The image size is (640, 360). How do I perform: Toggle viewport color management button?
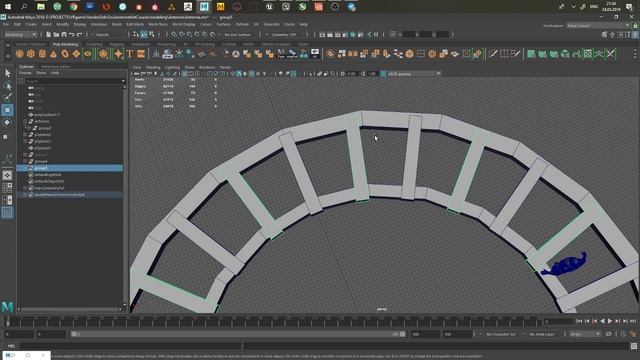coord(383,74)
